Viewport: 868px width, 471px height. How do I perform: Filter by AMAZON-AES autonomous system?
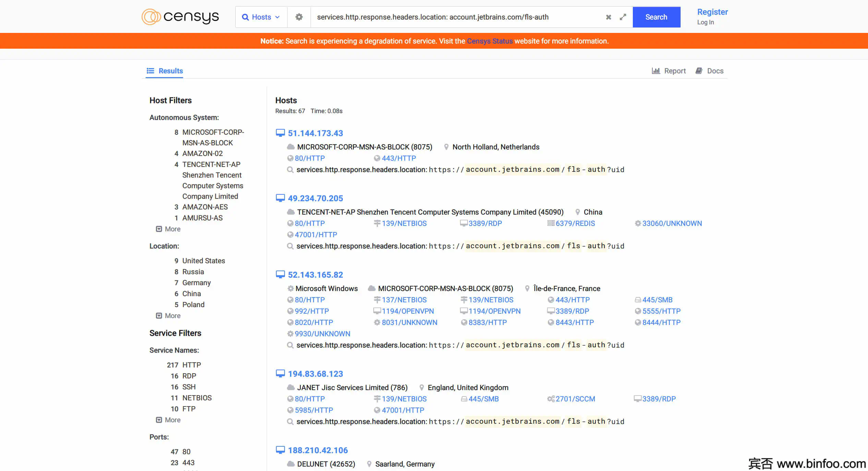pos(205,207)
